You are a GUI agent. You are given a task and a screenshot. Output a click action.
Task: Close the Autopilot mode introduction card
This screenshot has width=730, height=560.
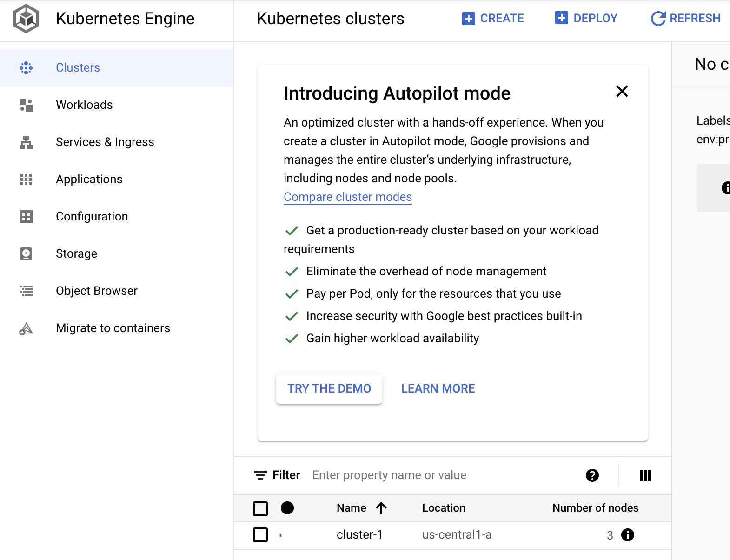(x=622, y=91)
